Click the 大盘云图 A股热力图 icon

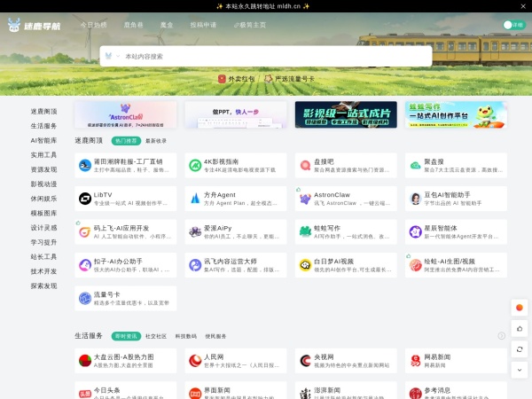(x=85, y=361)
